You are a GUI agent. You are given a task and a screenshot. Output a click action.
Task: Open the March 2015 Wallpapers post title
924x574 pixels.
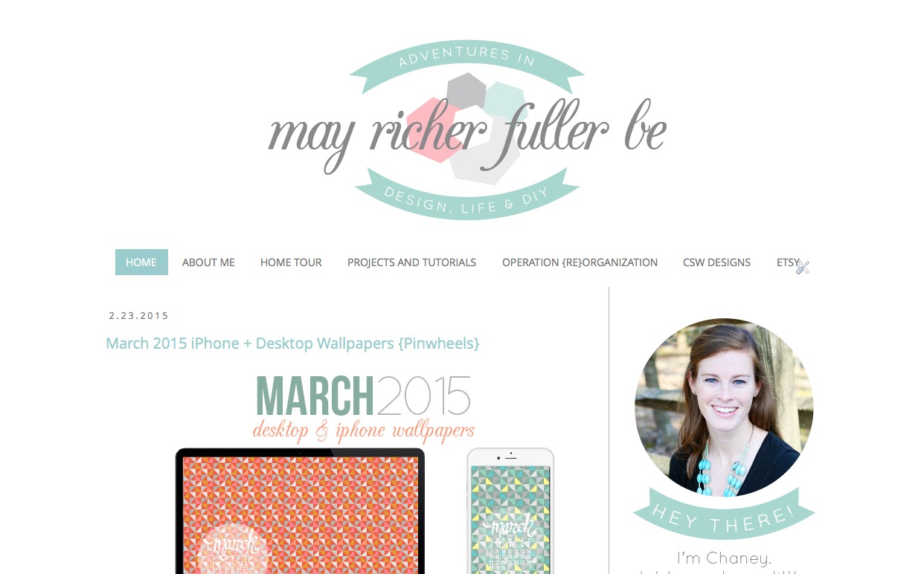point(292,344)
